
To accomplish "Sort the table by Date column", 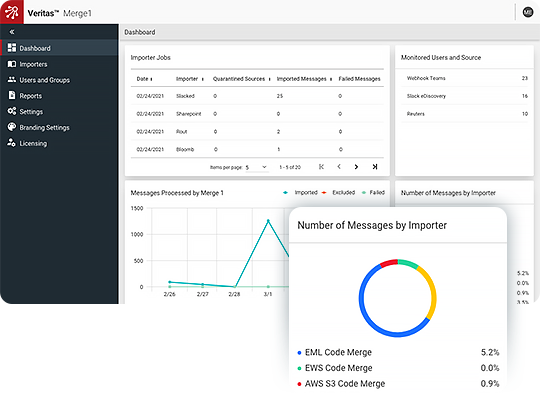I will pos(144,79).
